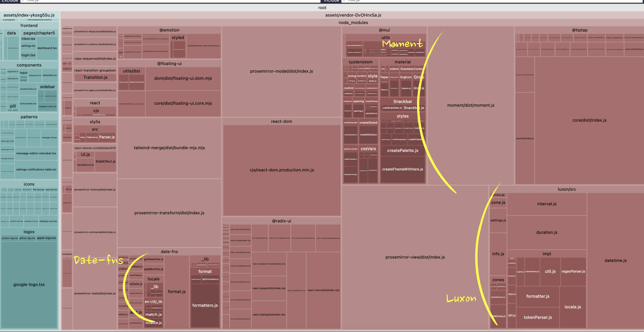Screen dimensions: 644x332
Task: Click the google-logo.tsx block
Action: pos(29,284)
